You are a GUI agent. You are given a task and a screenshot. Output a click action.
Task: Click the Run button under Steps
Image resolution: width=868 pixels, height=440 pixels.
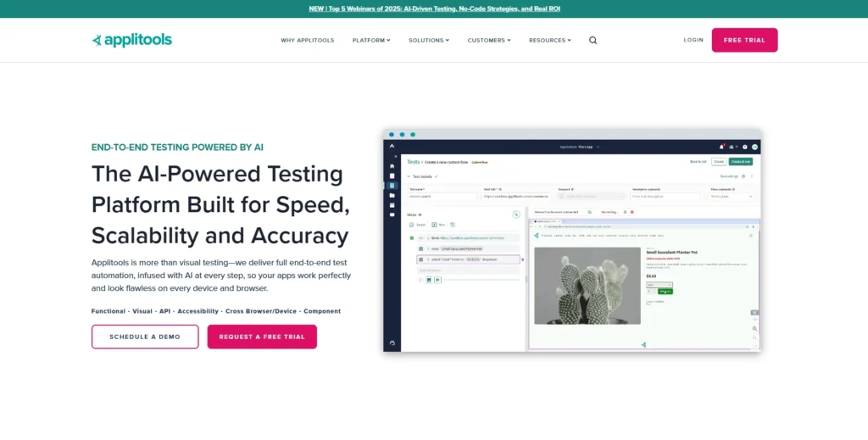pos(438,225)
